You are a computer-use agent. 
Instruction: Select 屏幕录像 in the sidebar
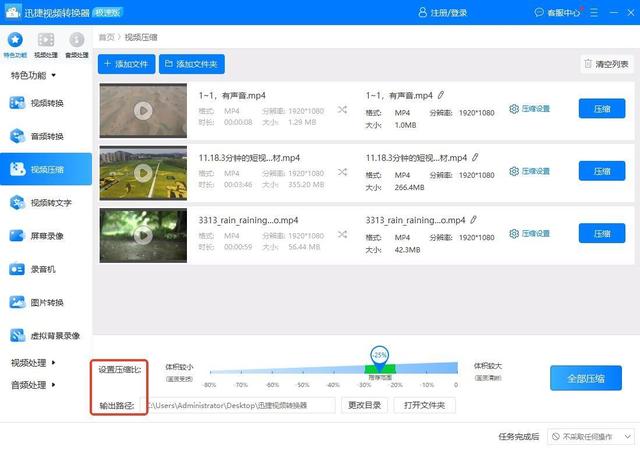[46, 236]
